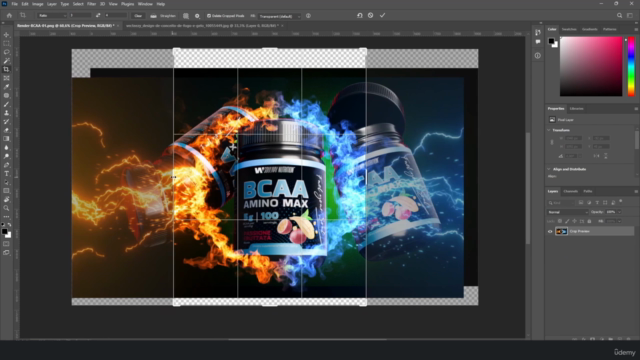This screenshot has width=640, height=360.
Task: Open the Normal blend mode dropdown
Action: [567, 212]
